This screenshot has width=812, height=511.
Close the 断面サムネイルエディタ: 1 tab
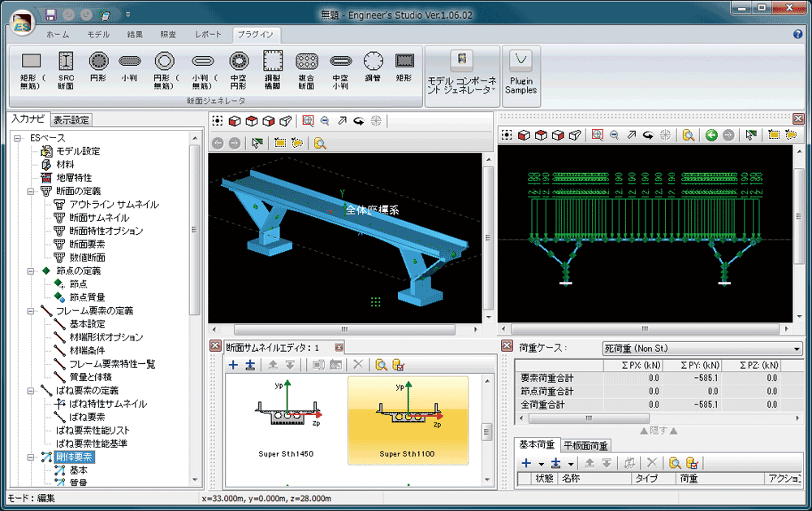point(339,347)
